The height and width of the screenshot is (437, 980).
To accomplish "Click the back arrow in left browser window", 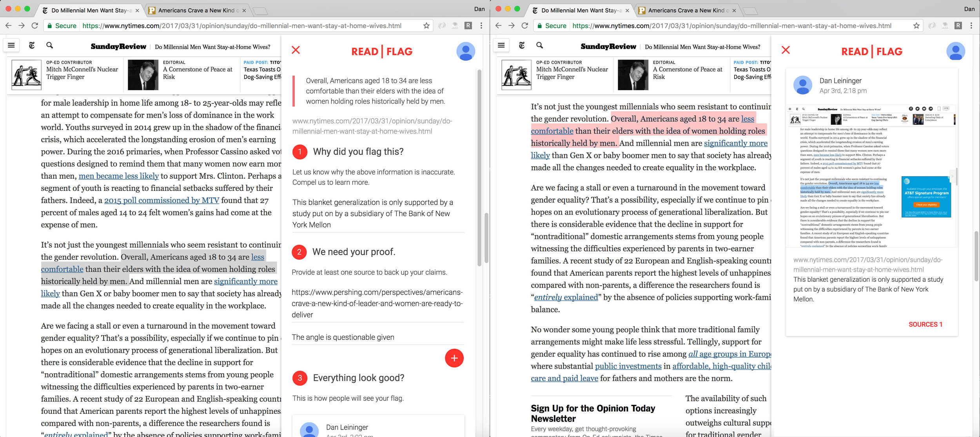I will (8, 26).
